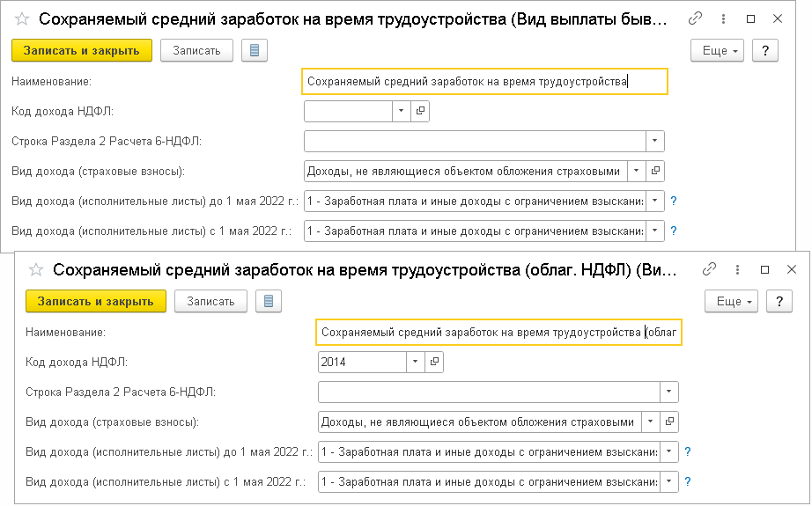Expand the Код дохода НДФЛ 2014 dropdown
The height and width of the screenshot is (506, 812).
[x=415, y=362]
